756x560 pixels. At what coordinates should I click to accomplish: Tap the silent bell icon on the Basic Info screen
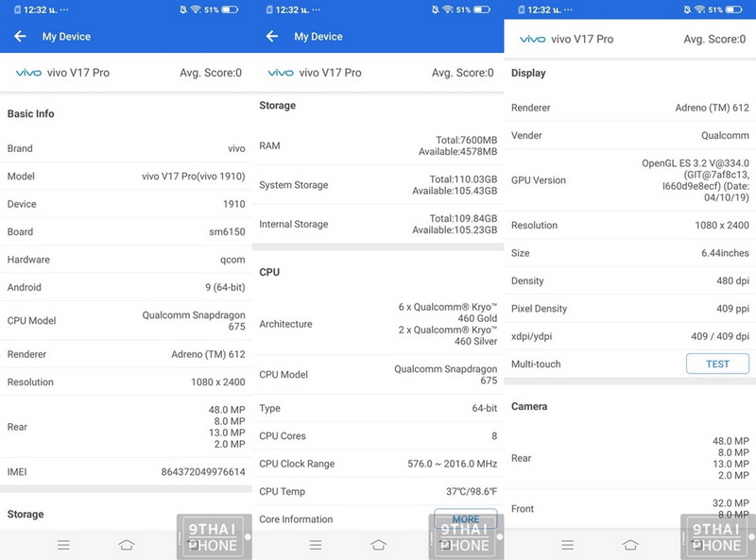coord(183,9)
